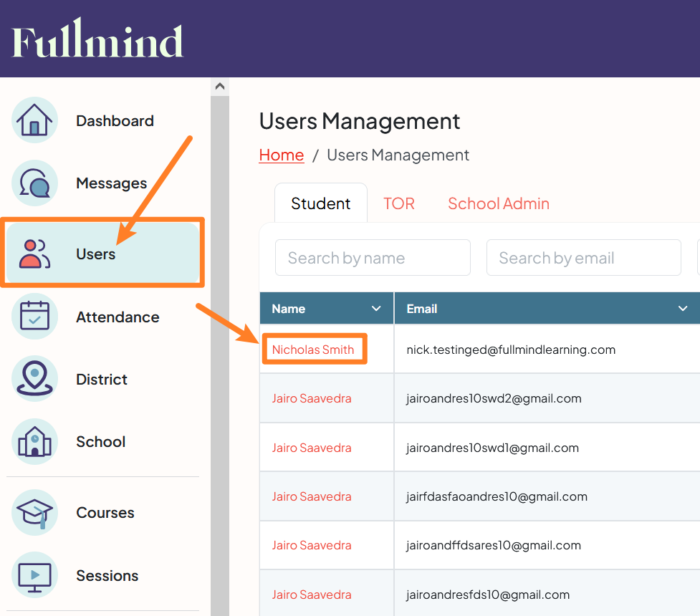Click the Home breadcrumb link
This screenshot has height=616, width=700.
coord(281,155)
